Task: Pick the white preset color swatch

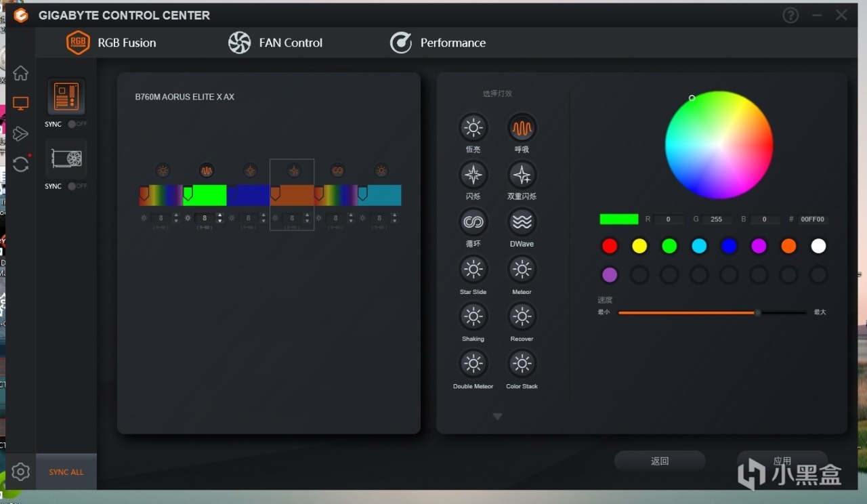Action: tap(818, 246)
